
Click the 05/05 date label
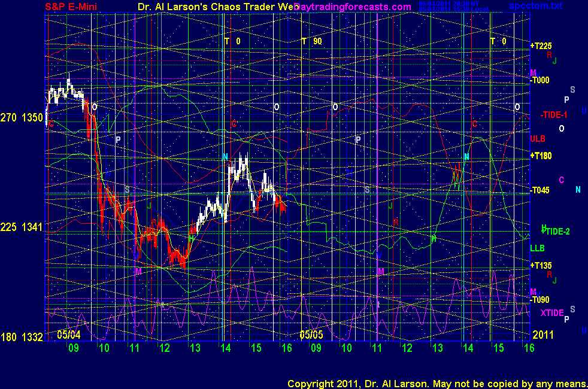(311, 335)
